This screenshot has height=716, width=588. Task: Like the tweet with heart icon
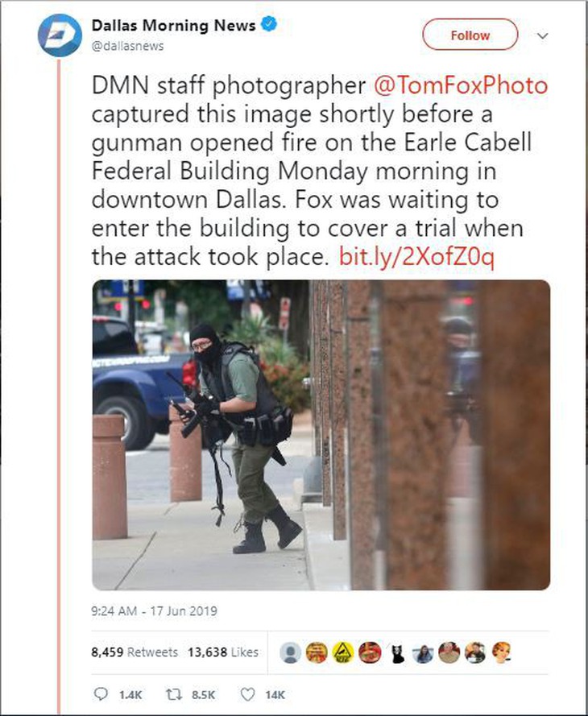[247, 694]
